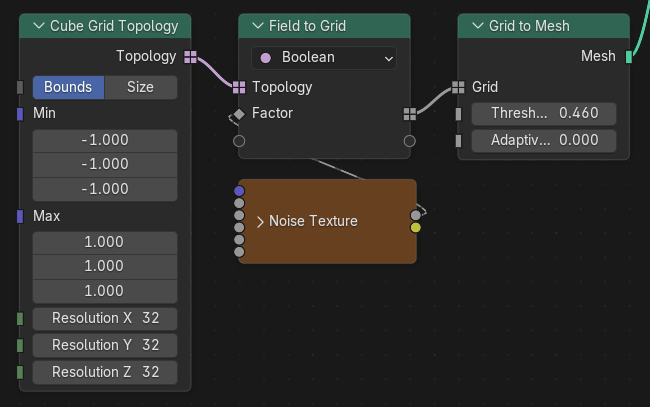Click the Grid input socket on Grid to Mesh

click(458, 87)
